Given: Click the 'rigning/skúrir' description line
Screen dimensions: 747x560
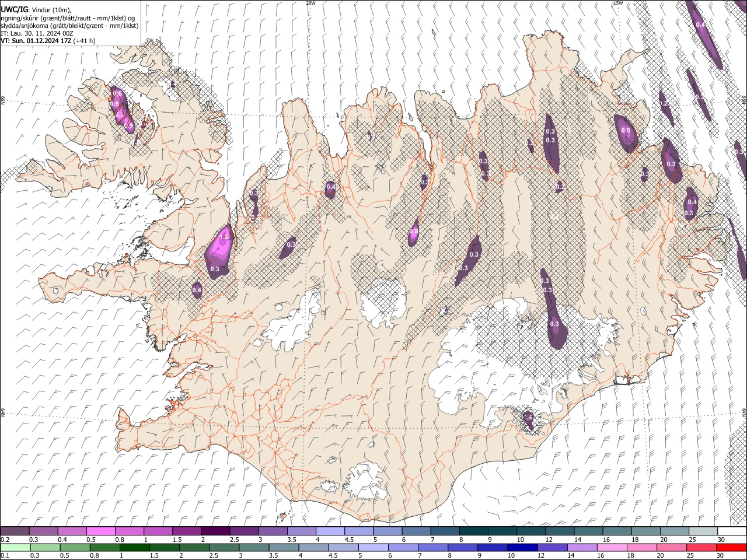Looking at the screenshot, I should (x=67, y=18).
